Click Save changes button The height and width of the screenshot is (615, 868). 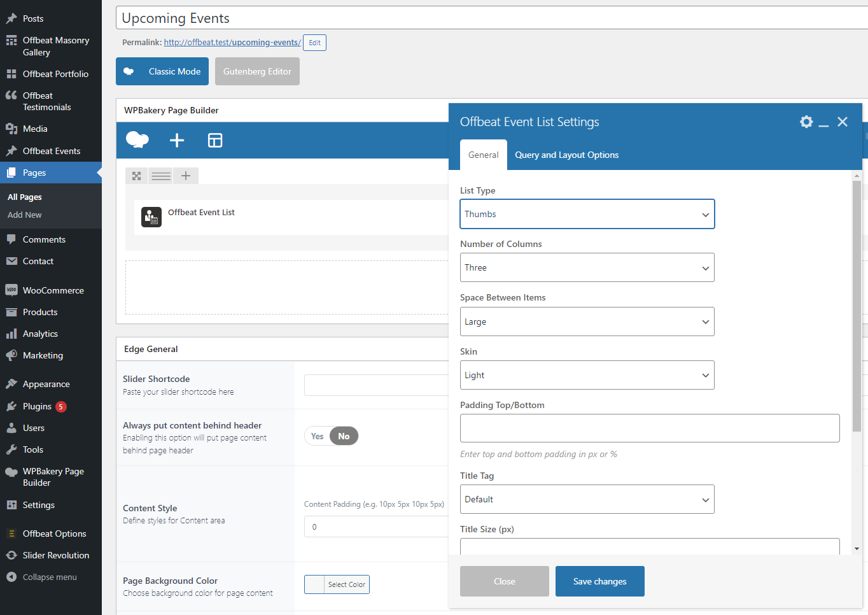point(599,581)
